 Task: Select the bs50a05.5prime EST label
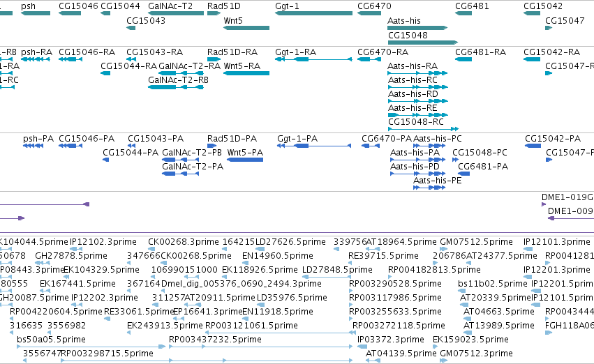pos(51,340)
